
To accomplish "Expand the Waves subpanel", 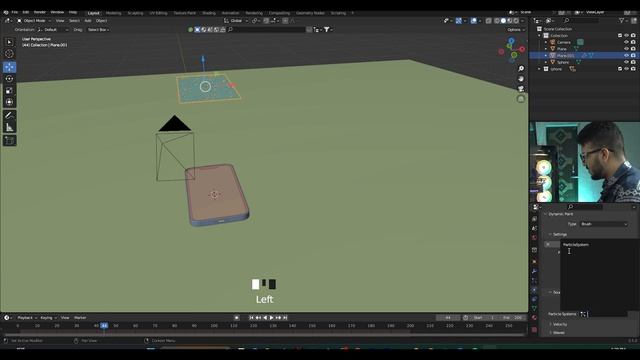I will click(551, 333).
